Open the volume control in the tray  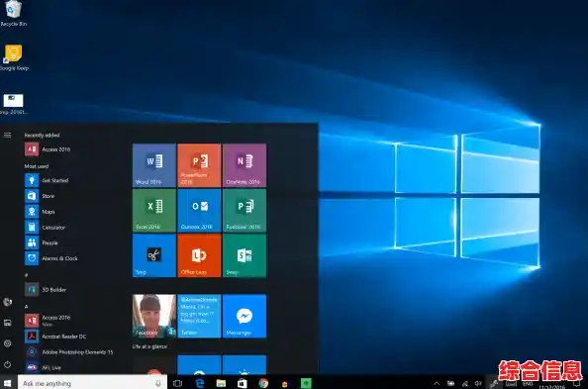[478, 383]
